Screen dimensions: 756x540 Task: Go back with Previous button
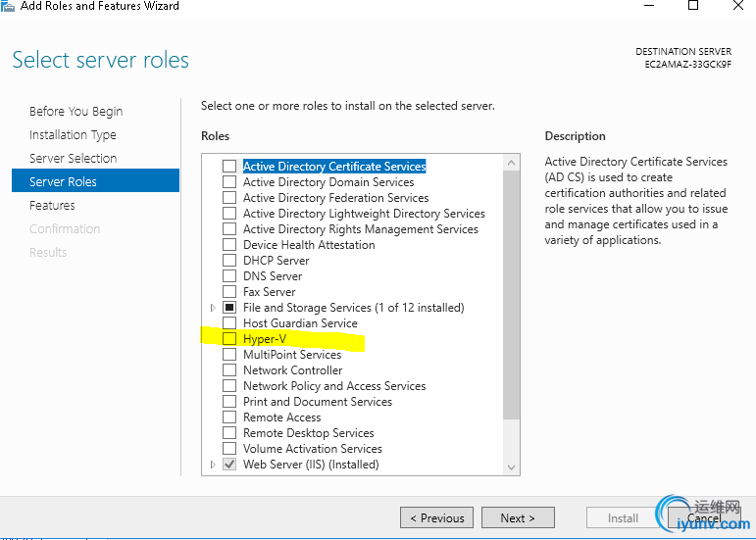(437, 518)
